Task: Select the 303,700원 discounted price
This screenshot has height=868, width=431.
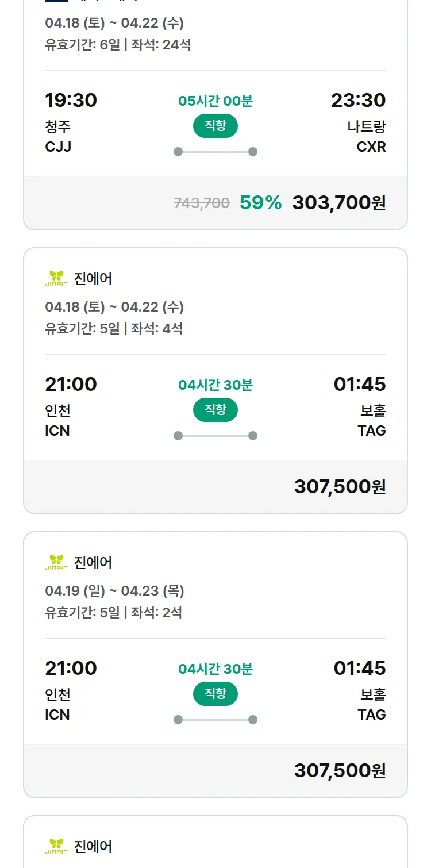Action: pos(339,202)
